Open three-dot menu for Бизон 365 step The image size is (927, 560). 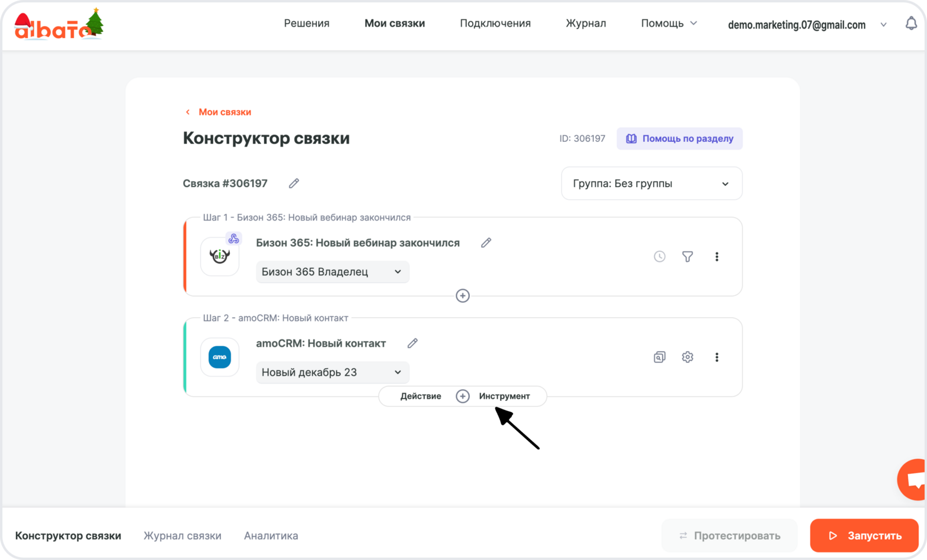pos(717,257)
